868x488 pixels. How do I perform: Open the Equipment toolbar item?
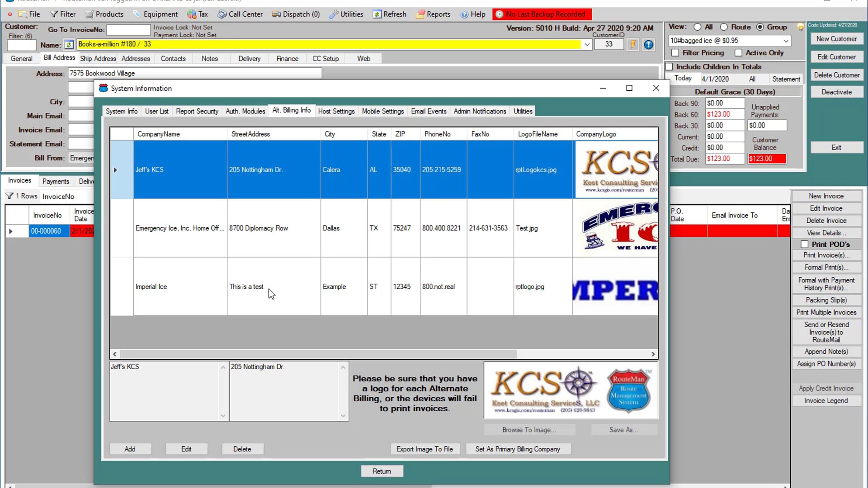[x=156, y=14]
